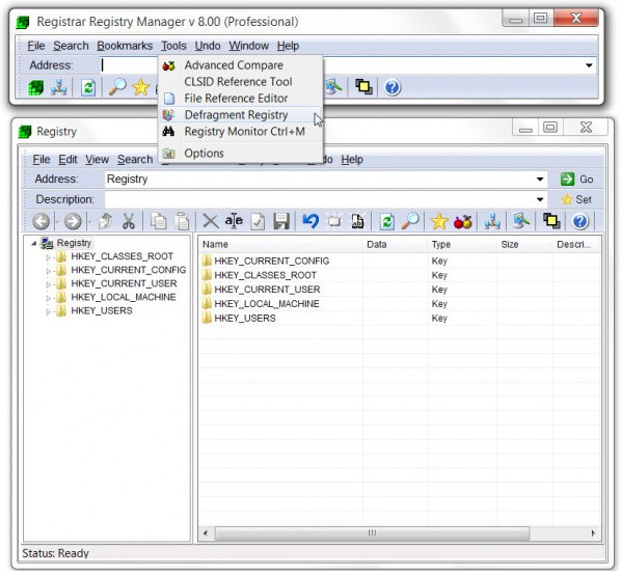
Task: Click the Forward arrow in Registry window toolbar
Action: point(73,221)
